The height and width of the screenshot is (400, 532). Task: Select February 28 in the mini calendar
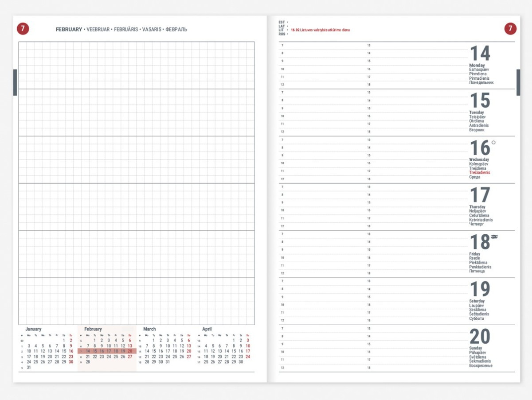tap(88, 362)
